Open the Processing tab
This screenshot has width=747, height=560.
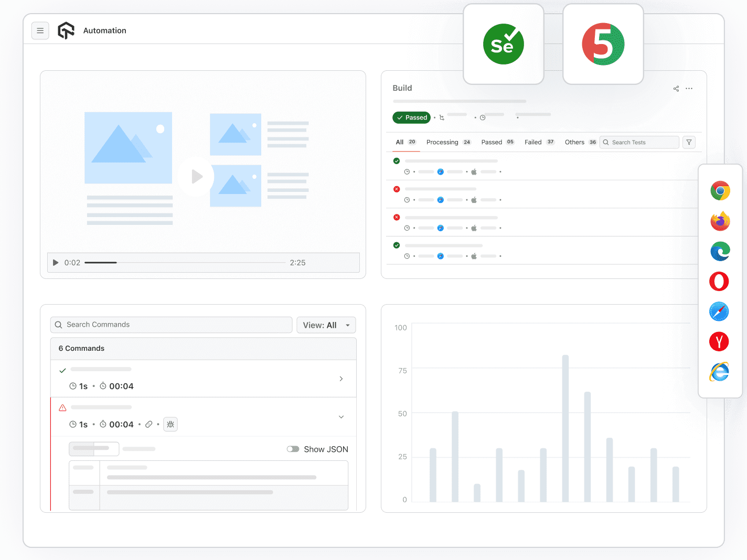pos(442,142)
